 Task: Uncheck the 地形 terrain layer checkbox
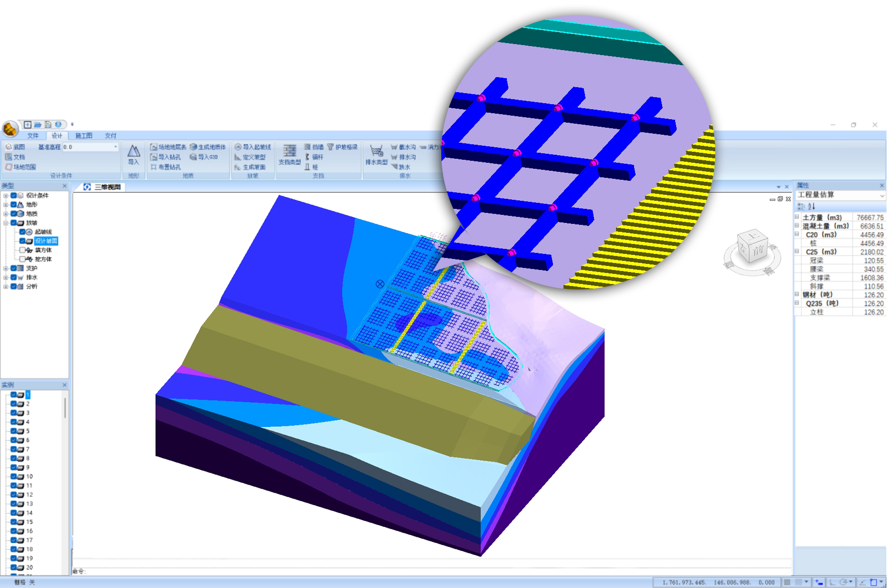pos(14,205)
